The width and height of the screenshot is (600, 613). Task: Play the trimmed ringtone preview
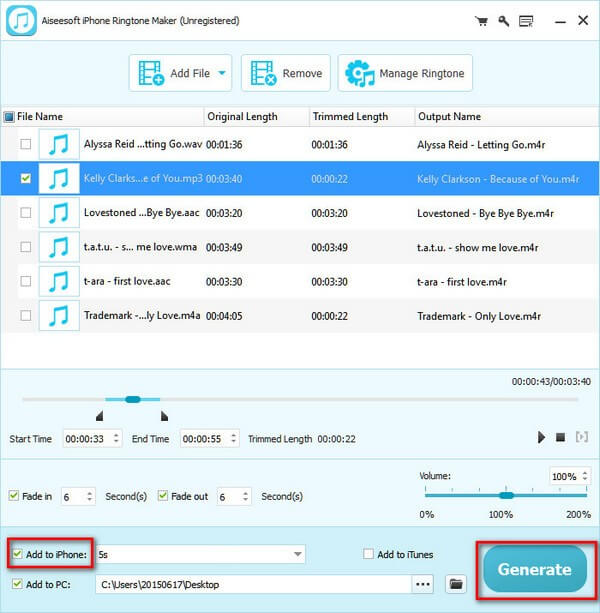(541, 437)
